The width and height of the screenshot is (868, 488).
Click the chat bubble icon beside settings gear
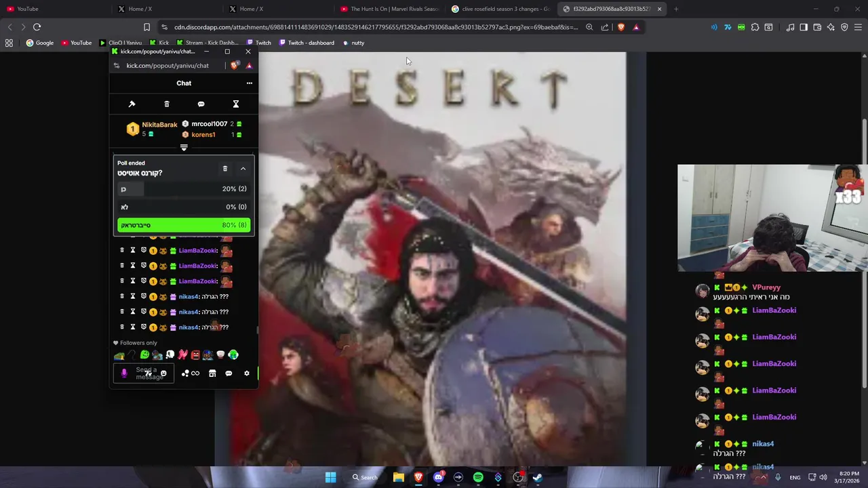pos(229,373)
